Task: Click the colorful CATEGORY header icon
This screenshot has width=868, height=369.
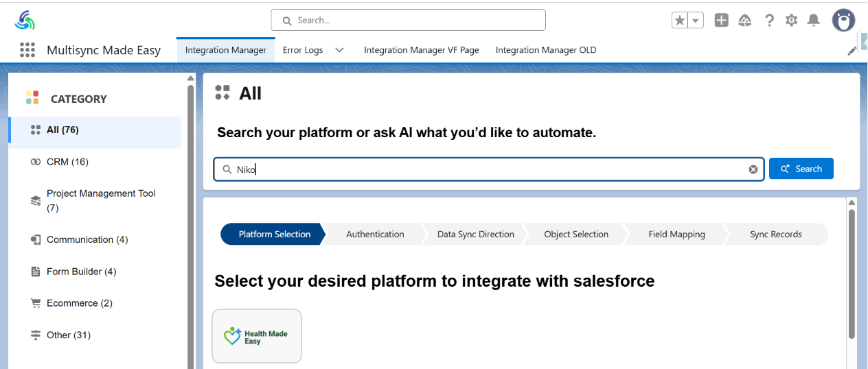Action: (x=32, y=97)
